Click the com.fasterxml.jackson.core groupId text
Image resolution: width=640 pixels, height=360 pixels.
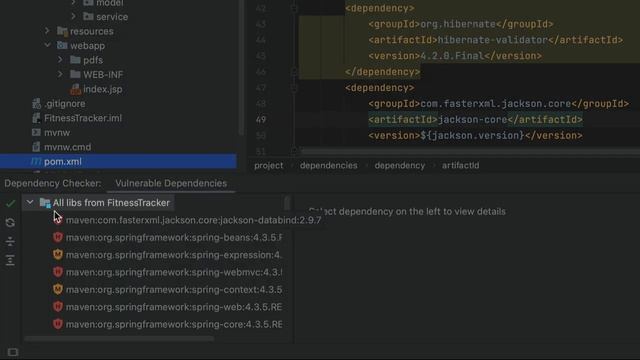496,104
